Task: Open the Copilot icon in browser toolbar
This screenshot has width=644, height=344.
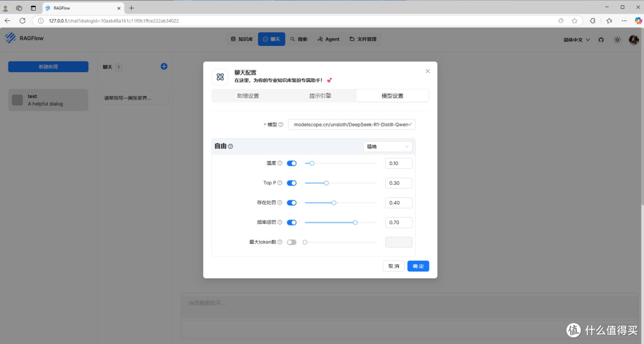Action: [638, 20]
